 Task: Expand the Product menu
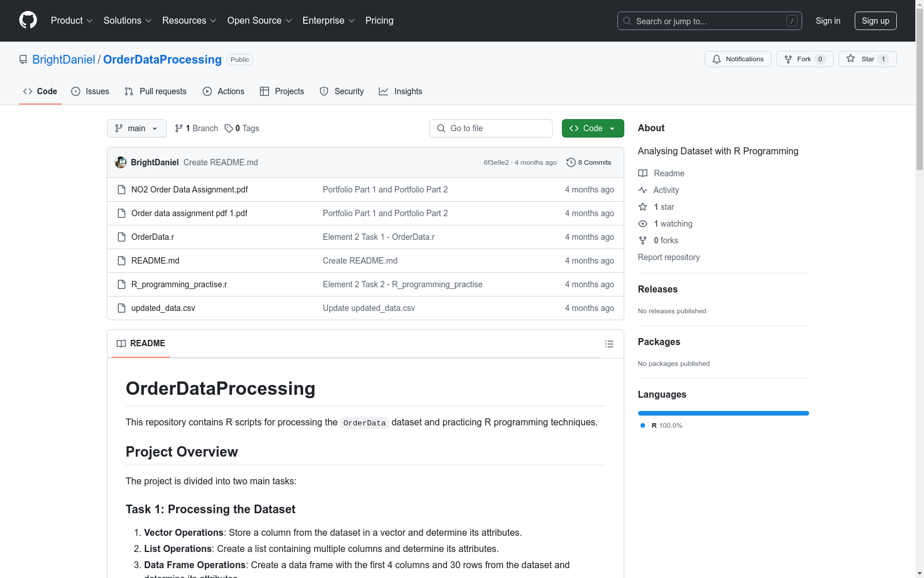click(72, 21)
